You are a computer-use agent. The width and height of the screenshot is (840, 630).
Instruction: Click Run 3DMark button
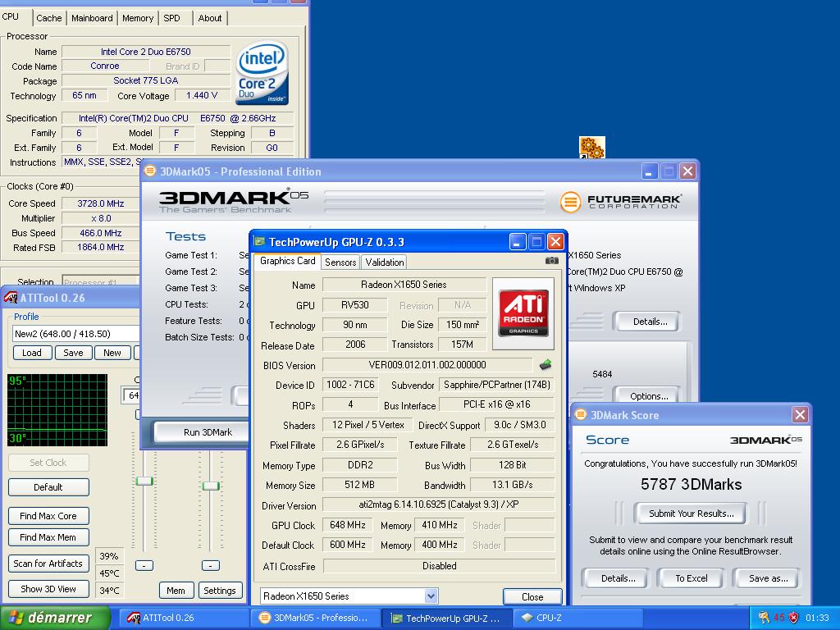202,431
